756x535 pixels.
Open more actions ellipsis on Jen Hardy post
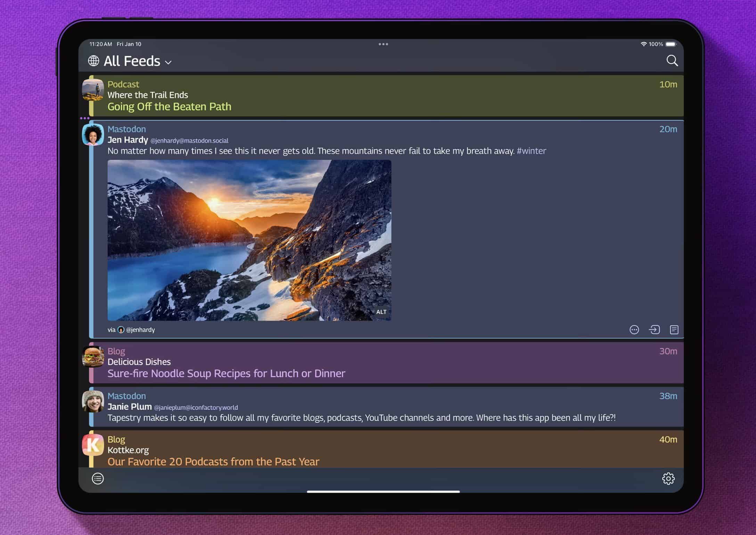click(x=634, y=330)
